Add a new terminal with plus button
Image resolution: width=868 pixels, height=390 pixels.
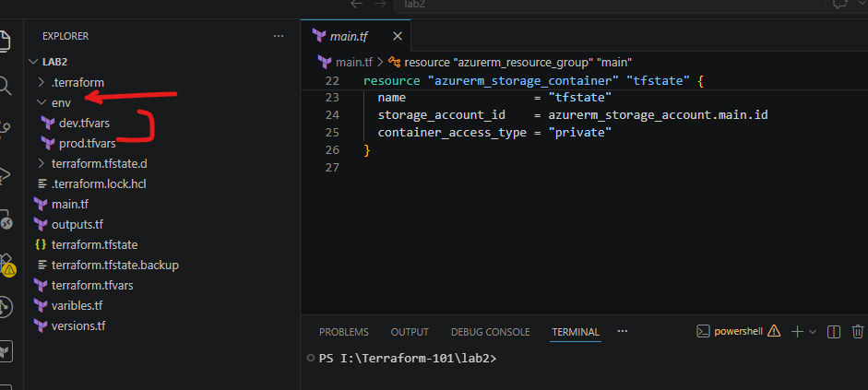(797, 331)
